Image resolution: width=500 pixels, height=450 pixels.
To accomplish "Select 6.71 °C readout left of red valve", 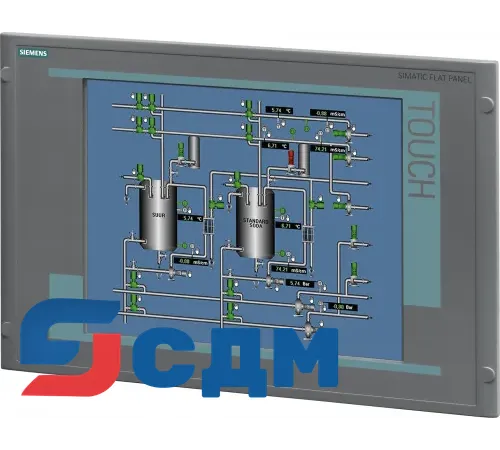I will pyautogui.click(x=275, y=146).
